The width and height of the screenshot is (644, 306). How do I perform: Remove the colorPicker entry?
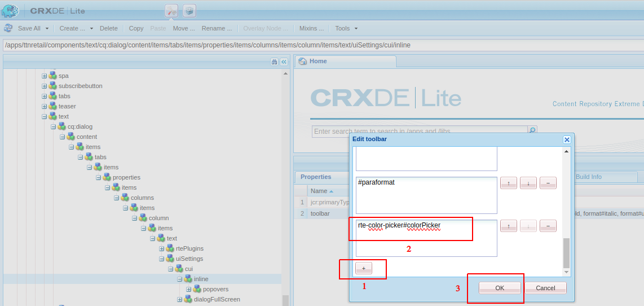point(548,226)
